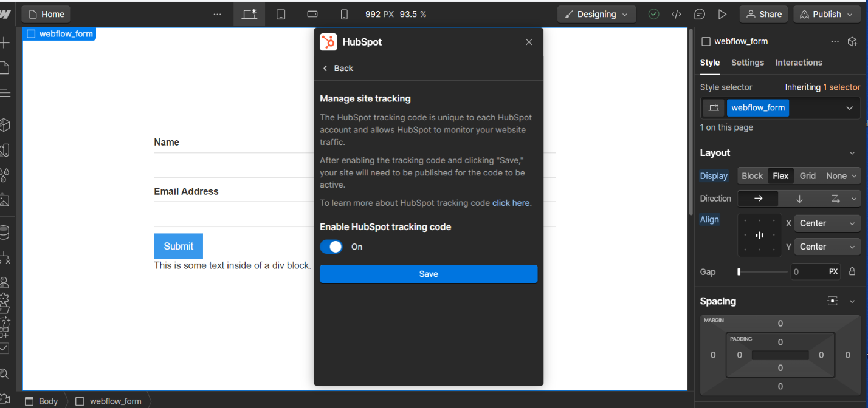
Task: Open the comments bubble icon
Action: pyautogui.click(x=700, y=14)
